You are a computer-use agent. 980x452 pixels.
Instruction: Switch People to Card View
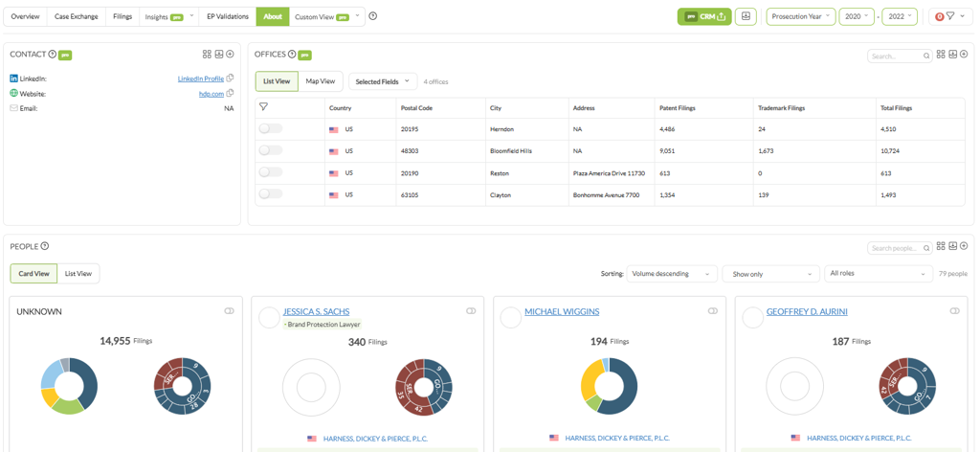coord(33,273)
